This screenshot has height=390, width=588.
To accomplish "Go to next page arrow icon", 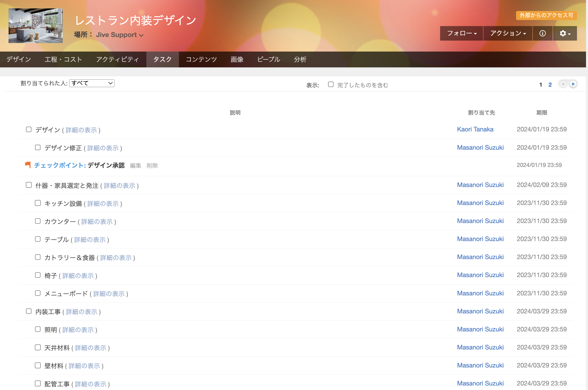I will click(x=573, y=84).
